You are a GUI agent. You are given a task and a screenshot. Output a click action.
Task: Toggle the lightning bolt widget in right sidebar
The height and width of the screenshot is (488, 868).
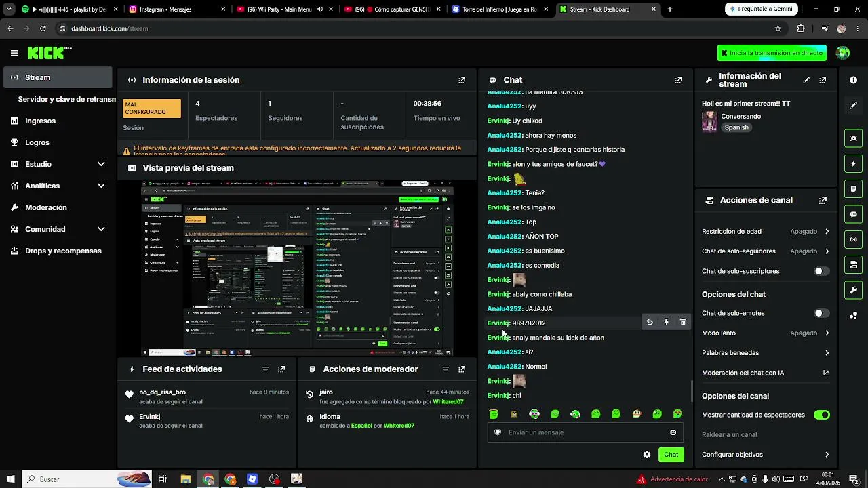853,163
